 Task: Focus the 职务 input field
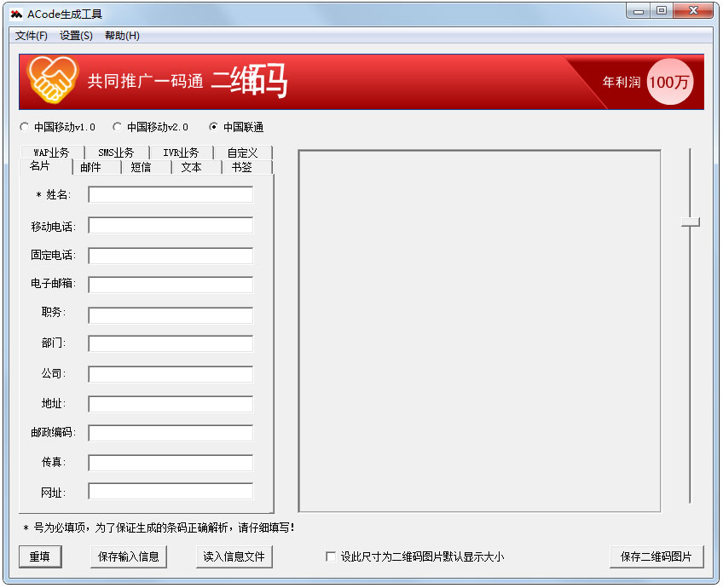[x=171, y=315]
